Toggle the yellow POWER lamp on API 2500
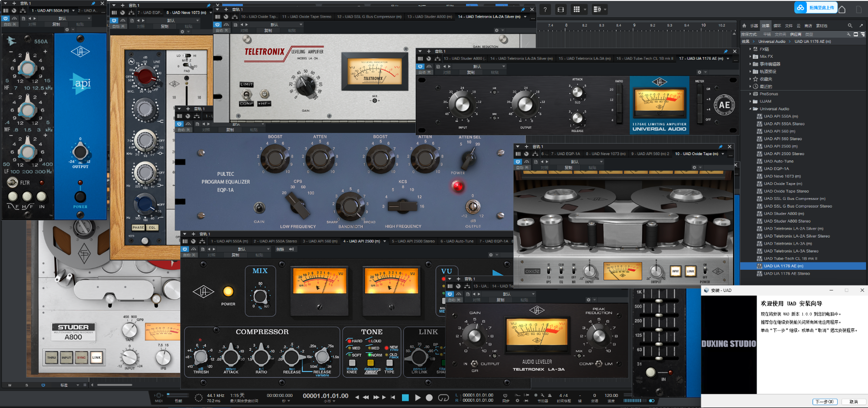This screenshot has width=868, height=408. click(228, 291)
